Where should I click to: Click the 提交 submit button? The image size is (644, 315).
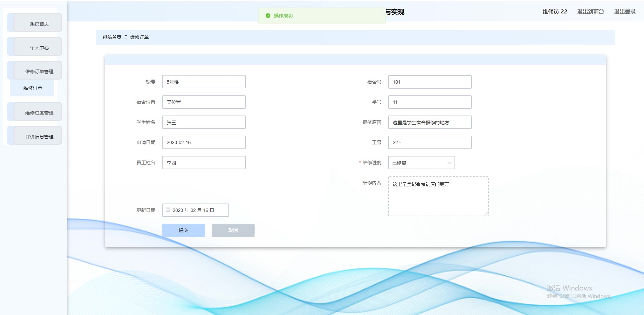[183, 230]
